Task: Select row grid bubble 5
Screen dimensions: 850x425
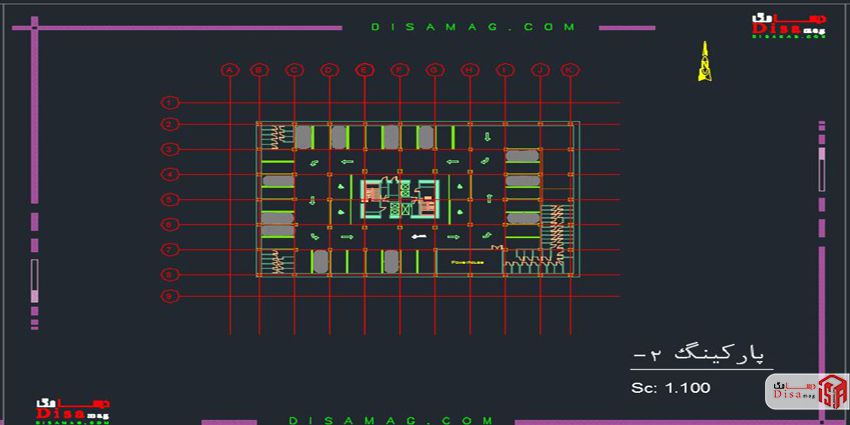Action: click(171, 199)
